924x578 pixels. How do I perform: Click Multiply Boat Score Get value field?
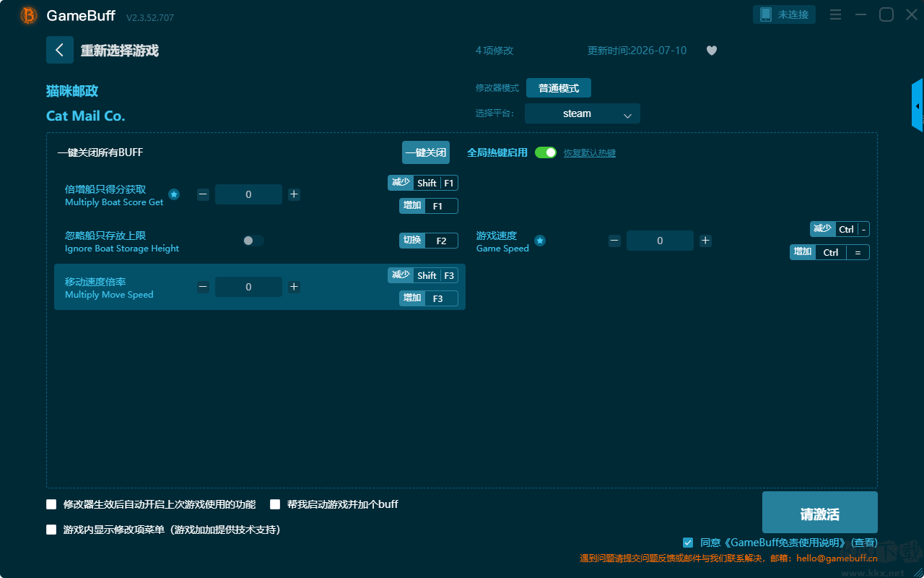tap(248, 194)
